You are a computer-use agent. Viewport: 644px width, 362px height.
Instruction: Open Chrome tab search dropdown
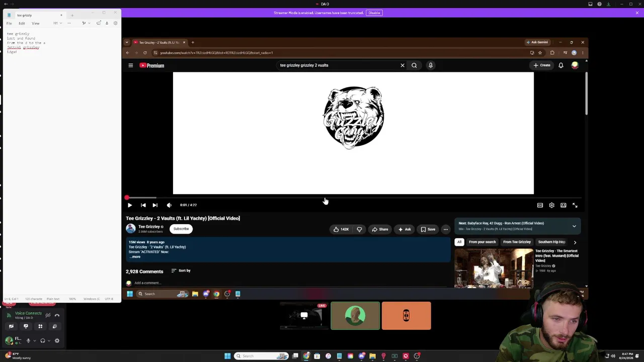[127, 42]
